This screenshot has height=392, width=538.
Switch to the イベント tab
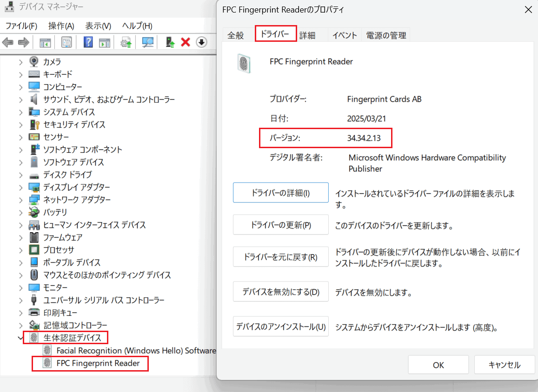click(345, 35)
